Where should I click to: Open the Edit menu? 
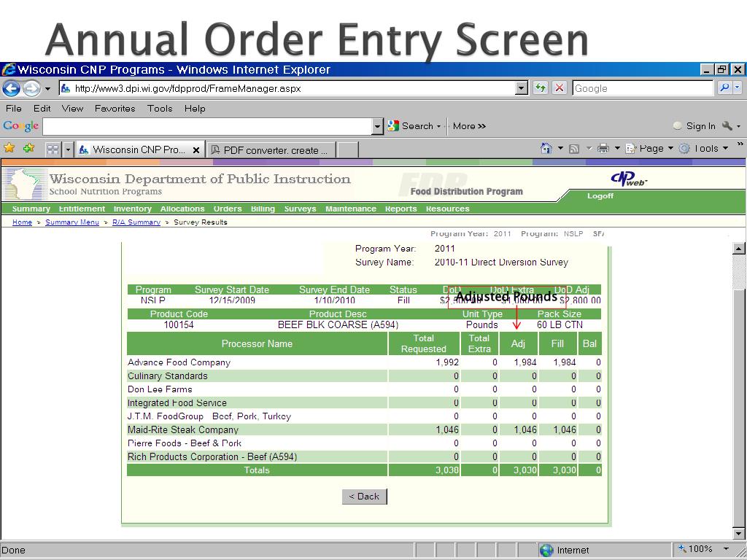click(x=42, y=109)
